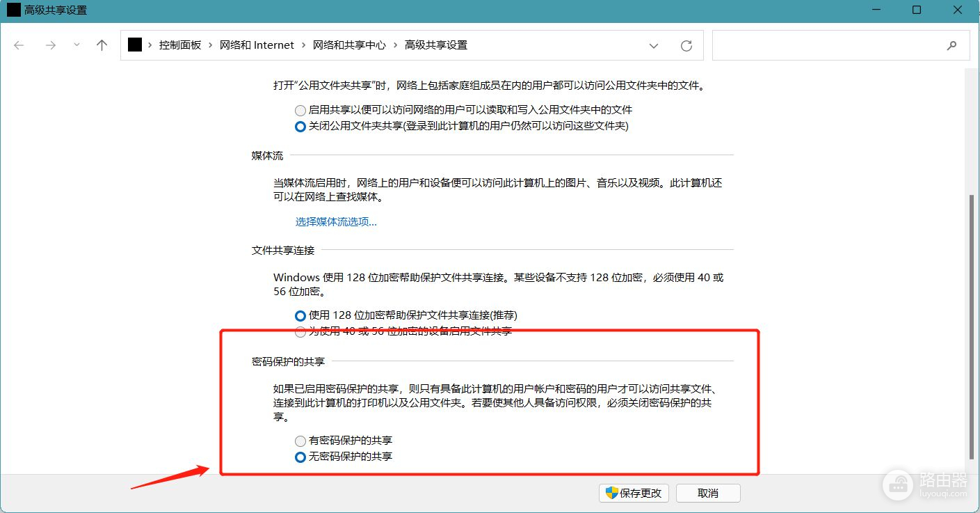The width and height of the screenshot is (980, 513).
Task: Select 无密码保护的共享 option
Action: 300,457
